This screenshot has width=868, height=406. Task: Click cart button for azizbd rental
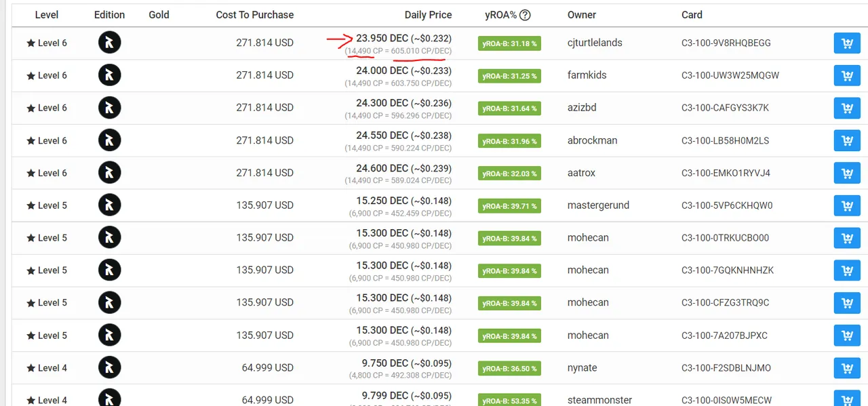pyautogui.click(x=847, y=108)
